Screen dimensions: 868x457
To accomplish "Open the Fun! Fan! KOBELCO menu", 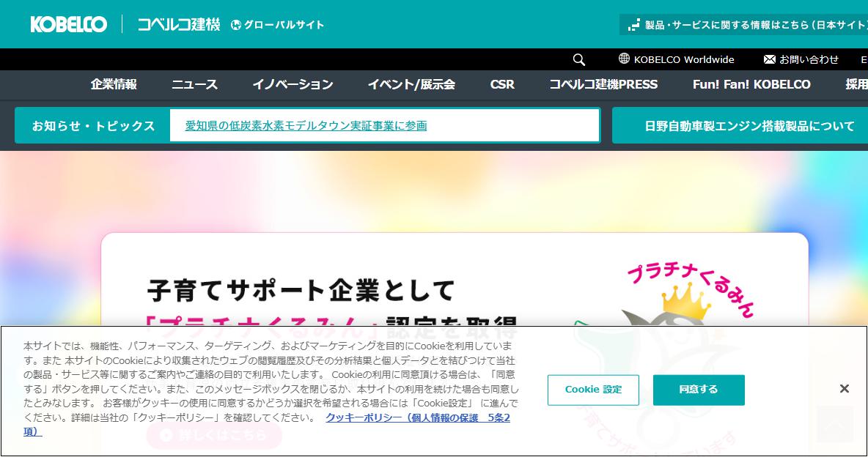I will click(751, 84).
